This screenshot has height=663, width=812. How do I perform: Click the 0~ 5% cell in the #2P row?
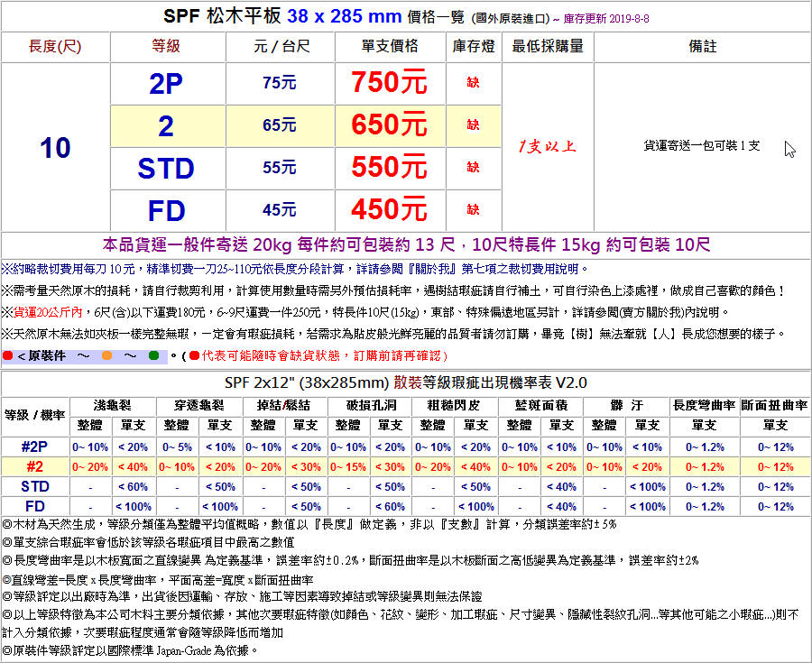coord(177,447)
